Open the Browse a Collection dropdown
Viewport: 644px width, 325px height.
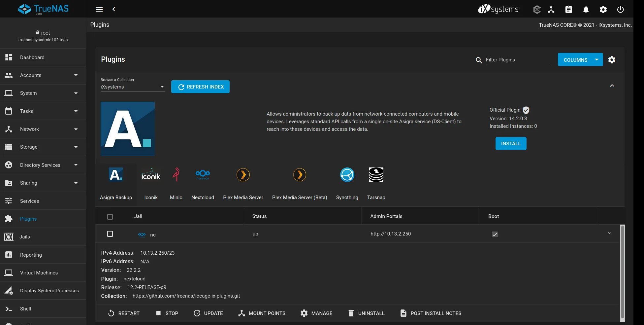133,87
